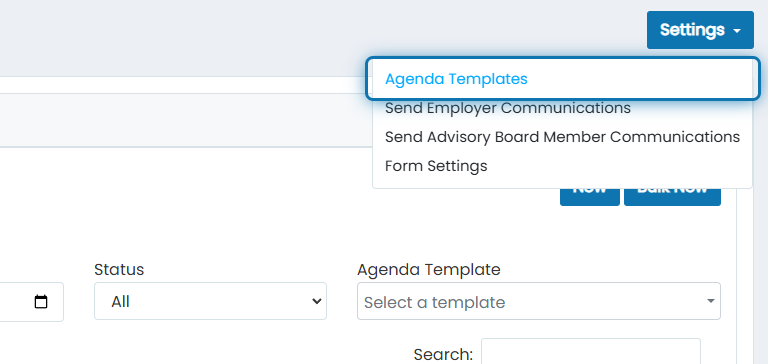Viewport: 768px width, 364px height.
Task: Click the Status field label
Action: [x=119, y=269]
